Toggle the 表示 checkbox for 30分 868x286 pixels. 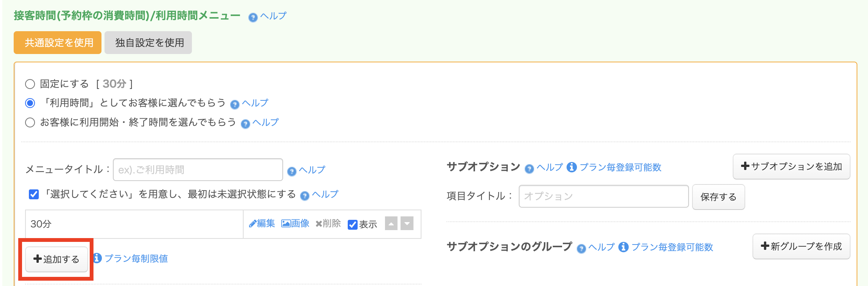tap(352, 224)
